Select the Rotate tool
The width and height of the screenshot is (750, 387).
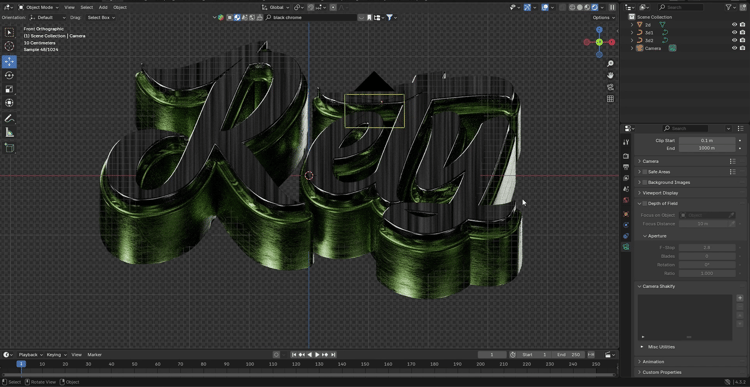pos(9,75)
